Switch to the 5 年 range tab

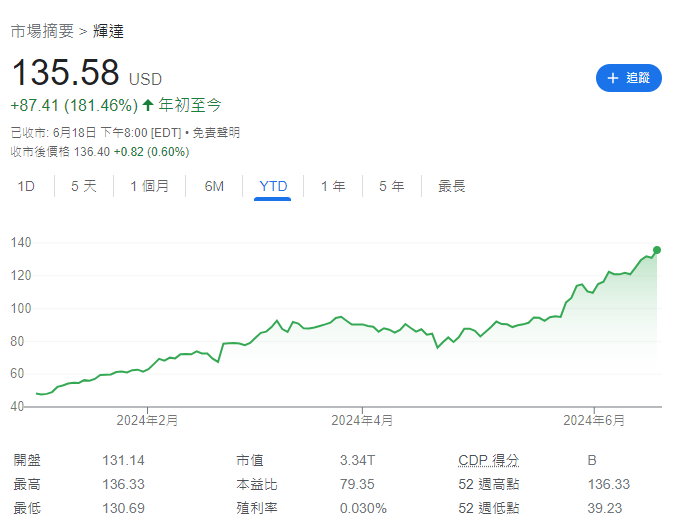(391, 186)
